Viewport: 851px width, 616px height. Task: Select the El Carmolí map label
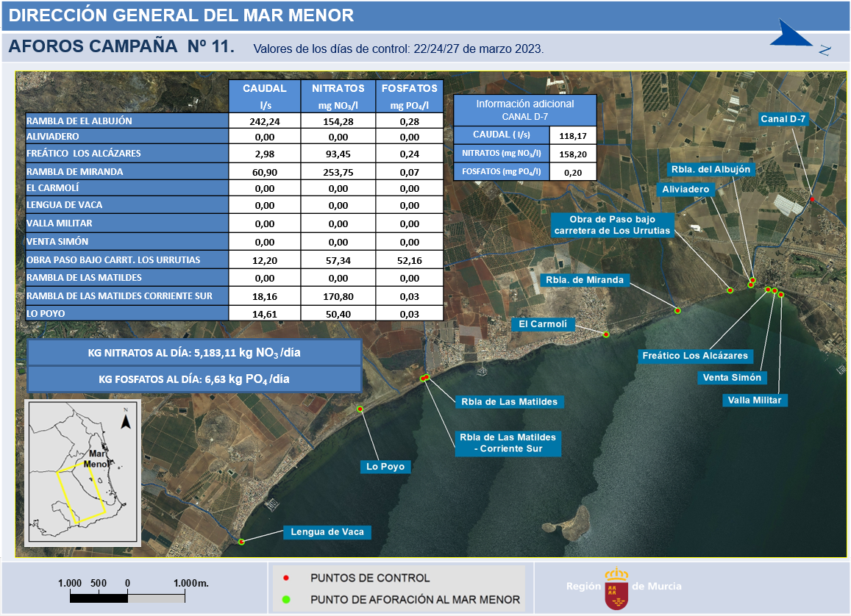coord(543,324)
